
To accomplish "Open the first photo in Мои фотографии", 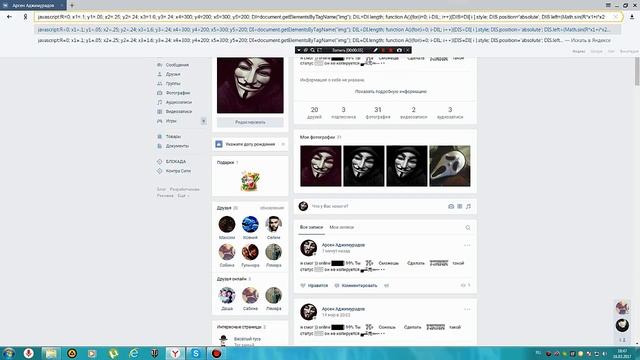I will coord(321,166).
